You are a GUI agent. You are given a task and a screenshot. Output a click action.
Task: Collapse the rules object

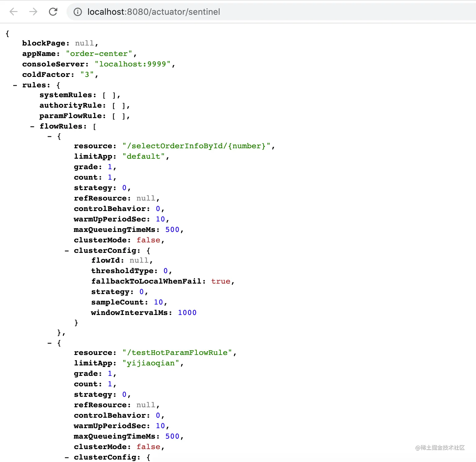(x=15, y=85)
